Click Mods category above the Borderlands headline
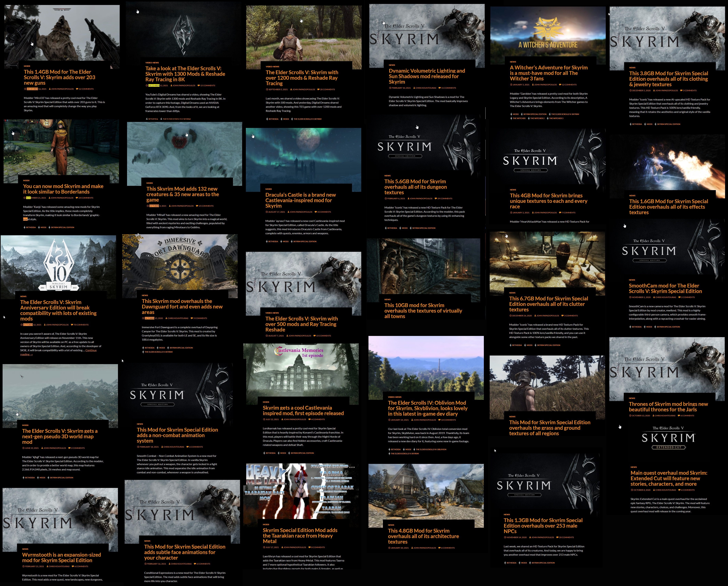728x586 pixels. click(26, 180)
